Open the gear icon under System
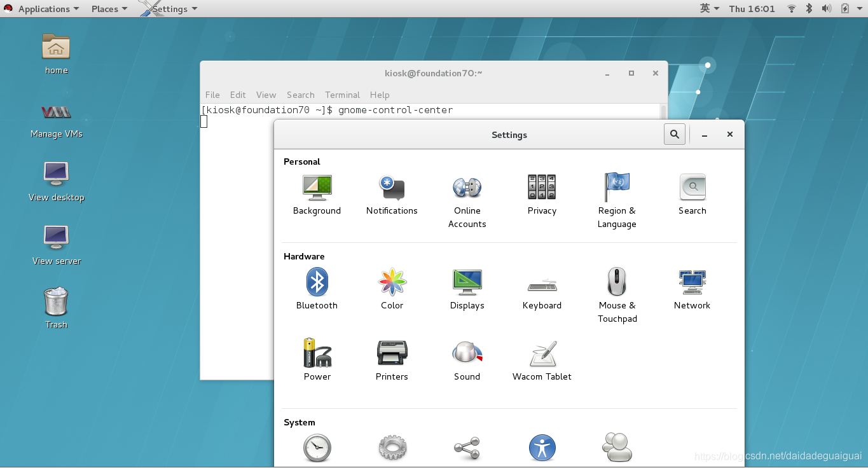868x468 pixels. [x=392, y=448]
